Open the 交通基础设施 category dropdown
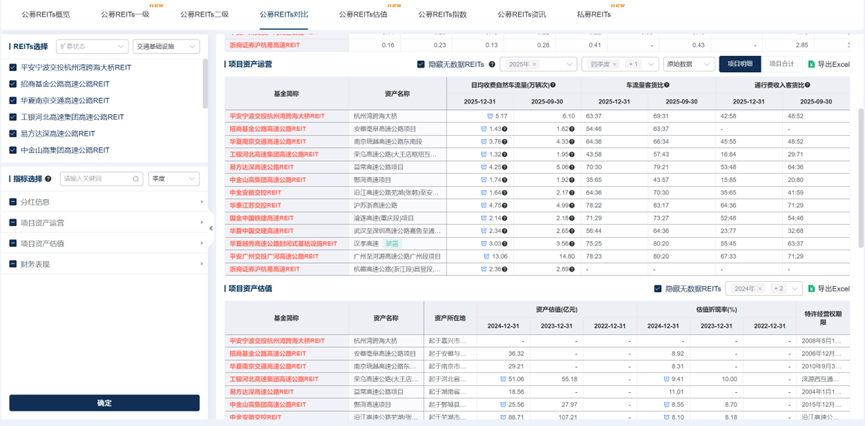 click(x=167, y=46)
